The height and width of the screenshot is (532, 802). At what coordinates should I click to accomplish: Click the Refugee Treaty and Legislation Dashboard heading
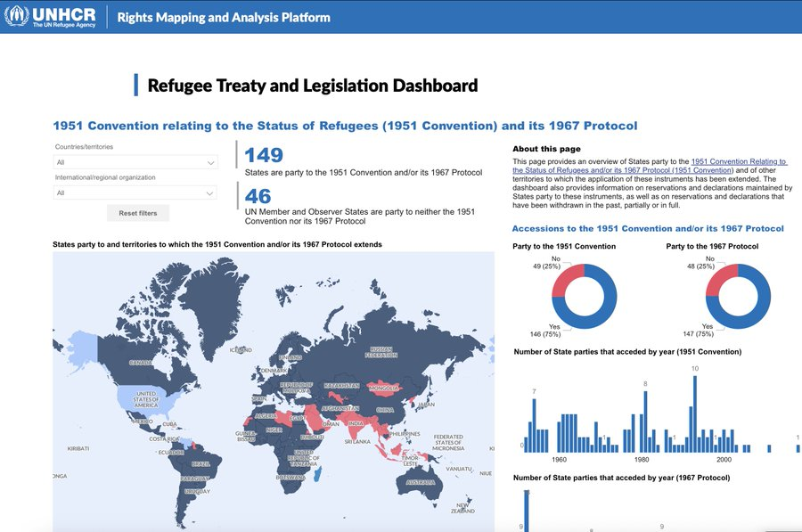pos(313,86)
